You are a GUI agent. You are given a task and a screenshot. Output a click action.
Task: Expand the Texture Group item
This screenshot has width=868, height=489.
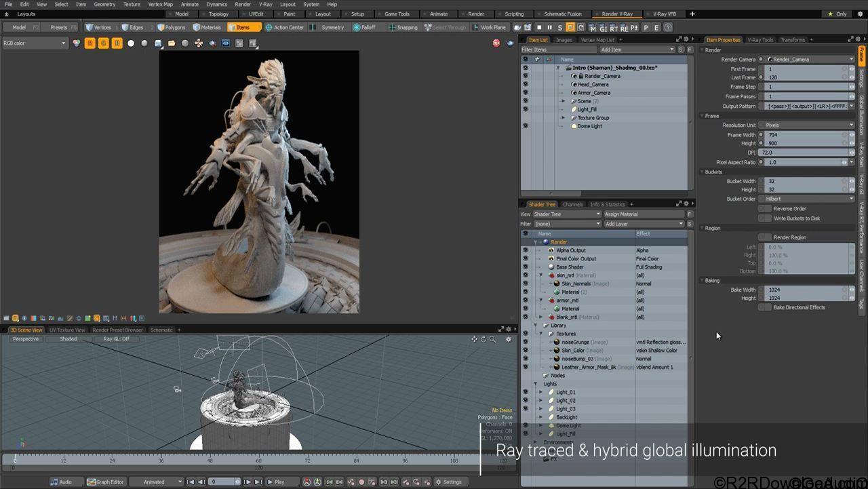coord(563,118)
